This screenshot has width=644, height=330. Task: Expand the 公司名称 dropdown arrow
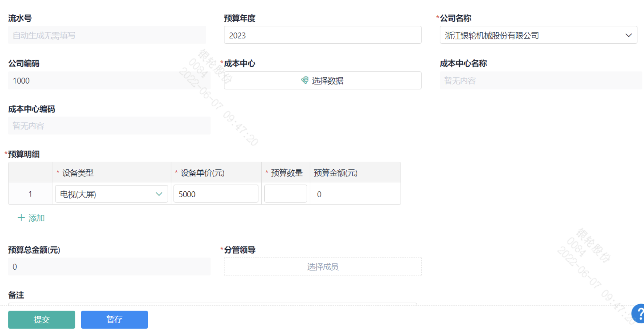pyautogui.click(x=628, y=35)
